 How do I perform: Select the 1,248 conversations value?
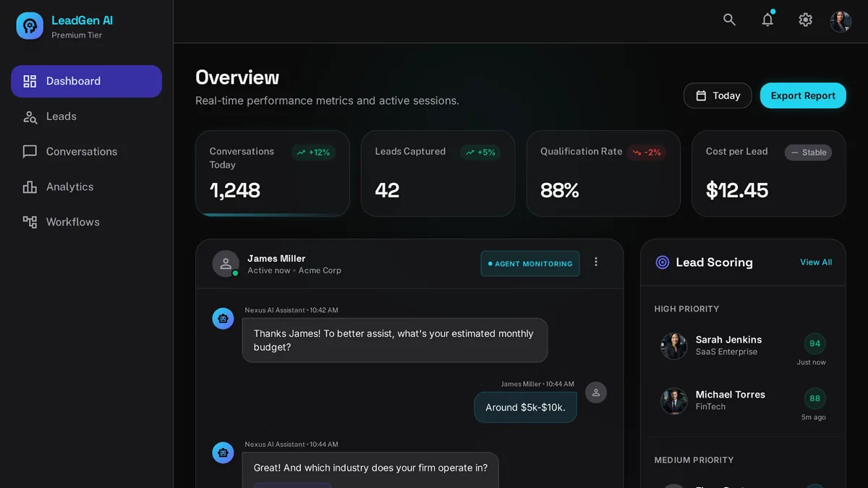point(234,190)
